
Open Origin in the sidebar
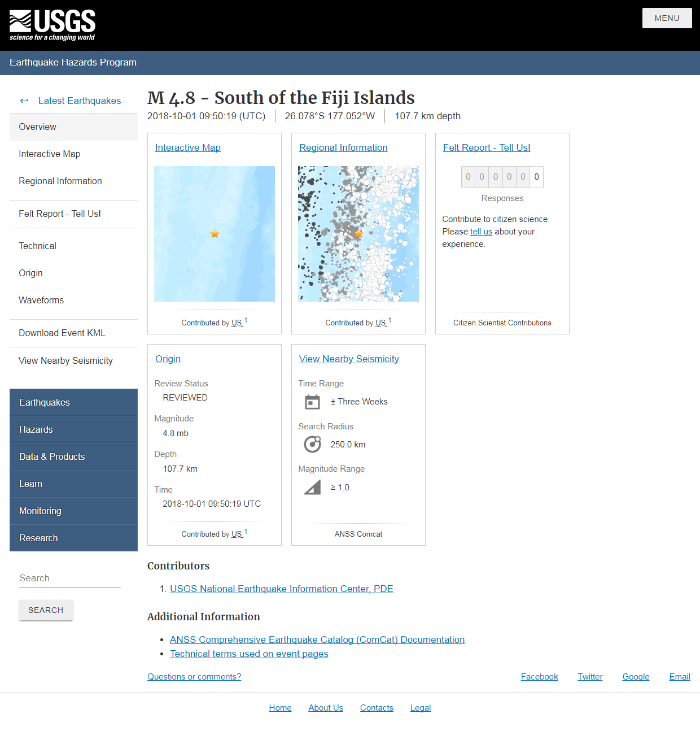[73, 273]
